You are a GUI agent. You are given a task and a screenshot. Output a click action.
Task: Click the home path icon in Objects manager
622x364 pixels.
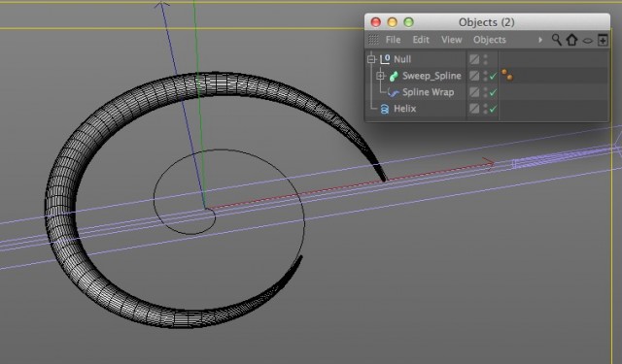(x=571, y=40)
